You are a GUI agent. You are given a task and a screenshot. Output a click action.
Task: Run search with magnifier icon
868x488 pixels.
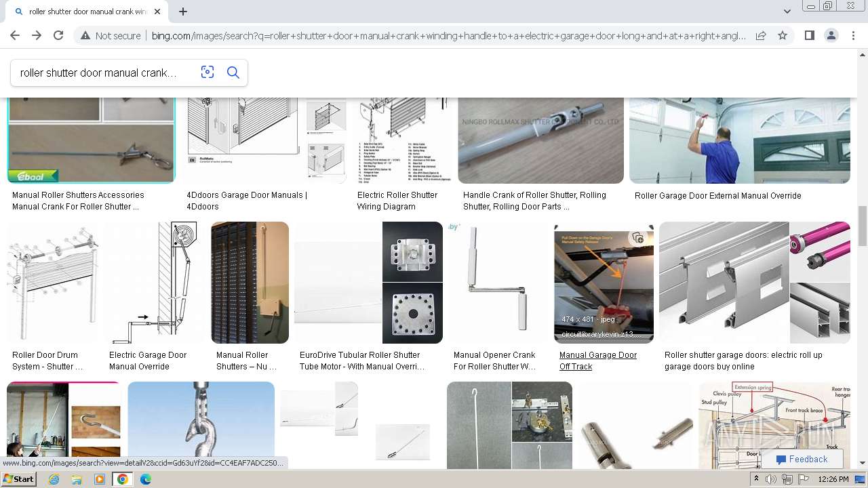tap(233, 73)
